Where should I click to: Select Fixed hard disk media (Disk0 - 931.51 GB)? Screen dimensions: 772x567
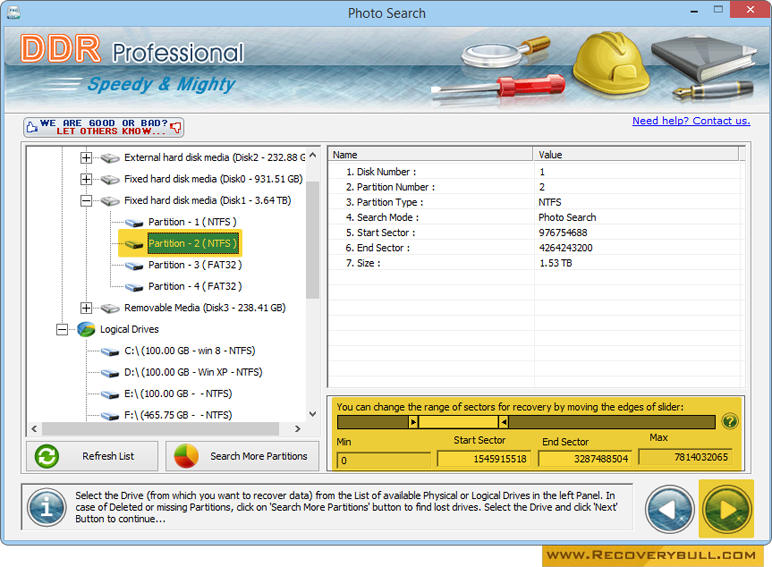tap(213, 179)
